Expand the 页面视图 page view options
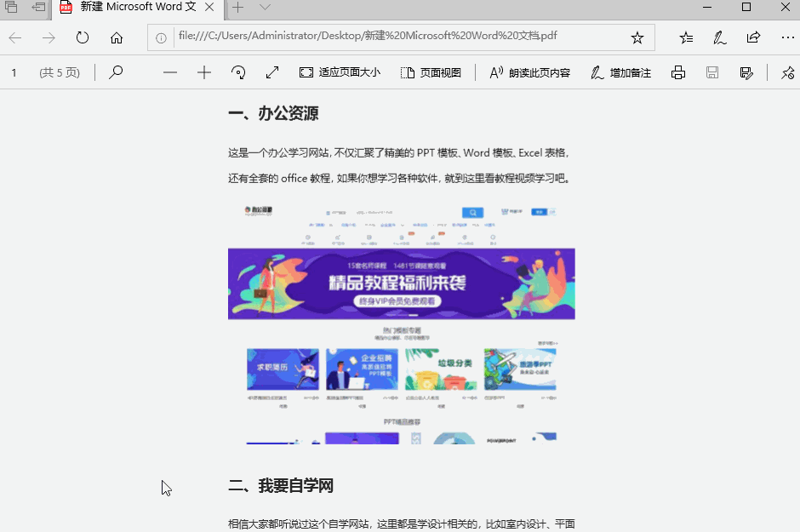 tap(431, 72)
